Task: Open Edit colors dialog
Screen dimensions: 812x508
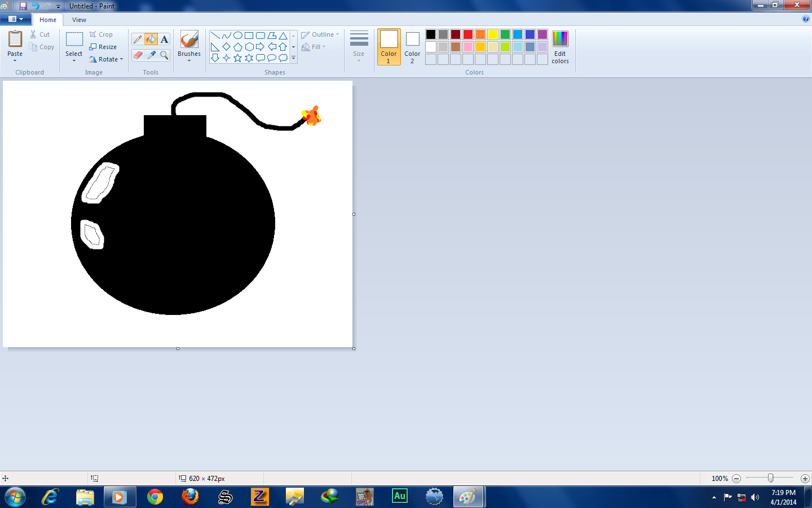Action: click(x=560, y=47)
